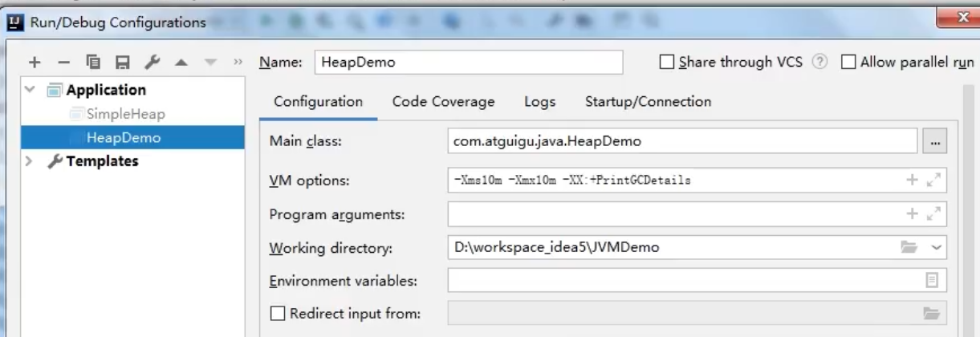Edit the Name field HeapDemo
980x337 pixels.
(x=469, y=63)
